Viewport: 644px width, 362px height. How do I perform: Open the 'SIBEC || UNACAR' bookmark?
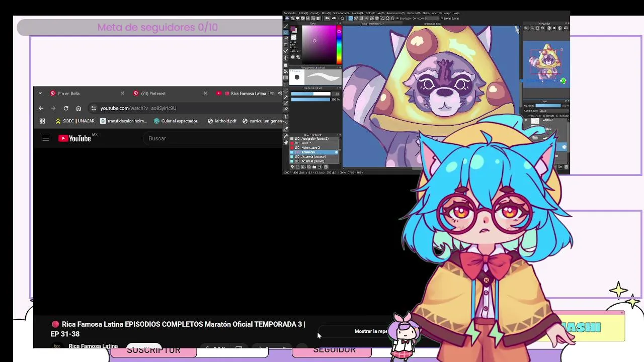point(75,121)
